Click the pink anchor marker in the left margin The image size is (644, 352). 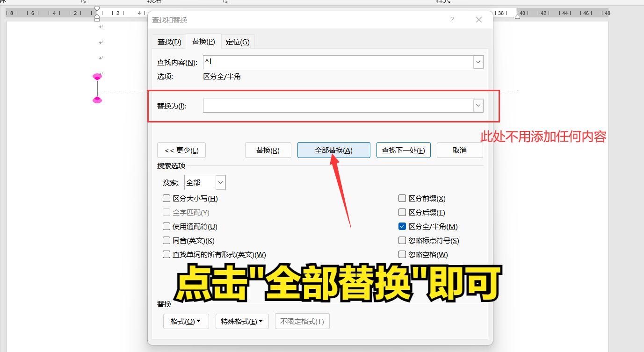click(x=97, y=76)
